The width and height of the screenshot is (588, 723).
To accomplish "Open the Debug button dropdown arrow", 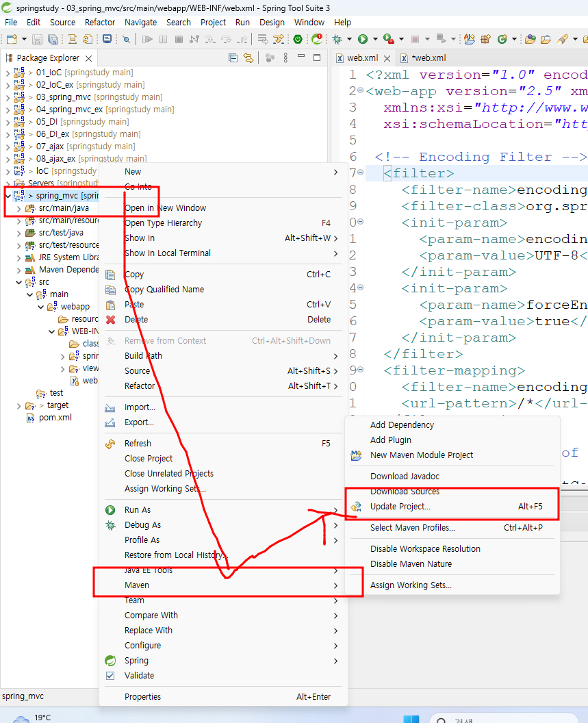I will click(x=349, y=40).
